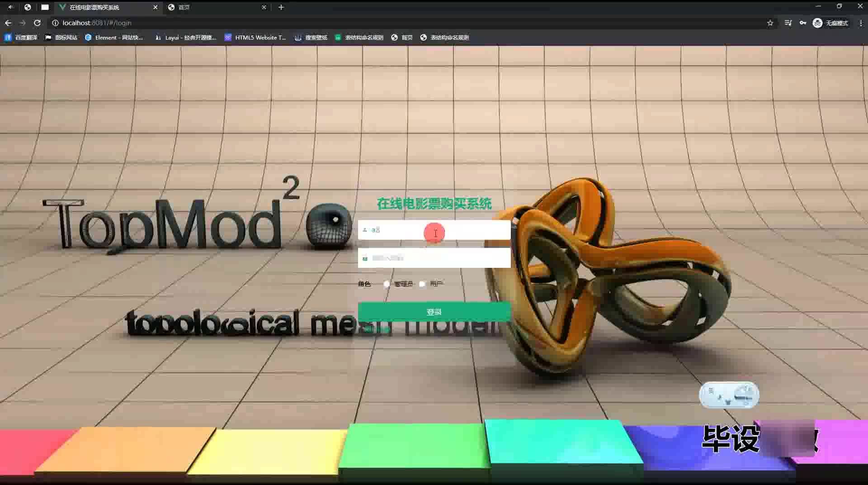Open the Layui - 经典开源模... bookmark
The image size is (868, 485).
(x=186, y=38)
